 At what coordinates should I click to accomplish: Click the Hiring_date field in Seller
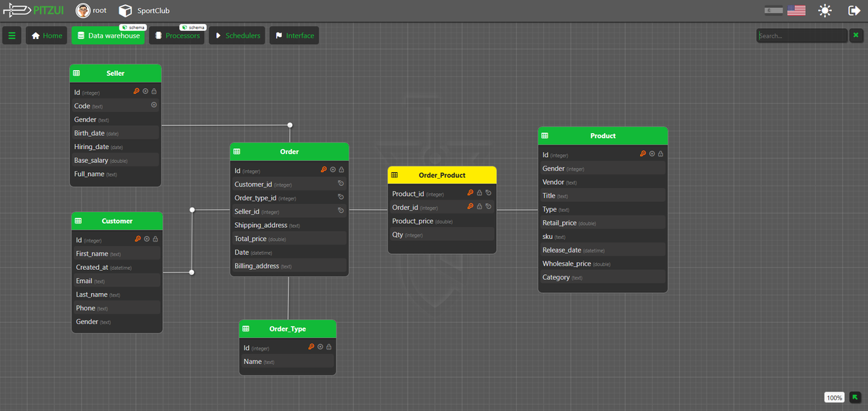115,146
